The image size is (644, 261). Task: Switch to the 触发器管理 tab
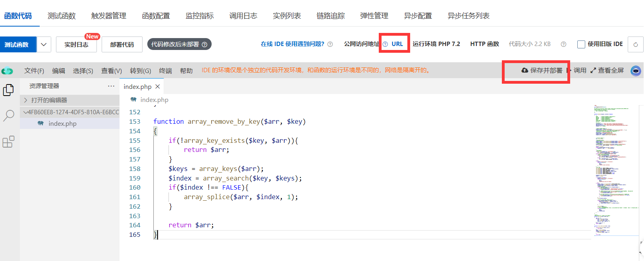tap(108, 16)
